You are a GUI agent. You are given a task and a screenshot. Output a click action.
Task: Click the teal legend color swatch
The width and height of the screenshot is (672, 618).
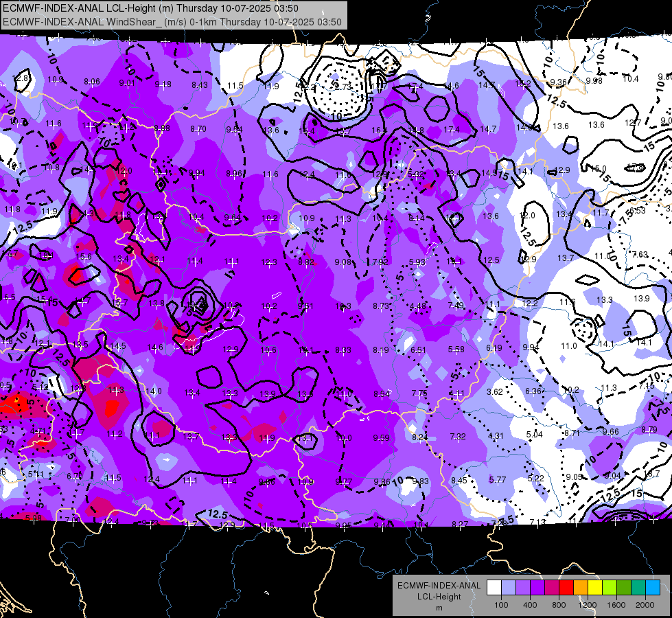[638, 588]
